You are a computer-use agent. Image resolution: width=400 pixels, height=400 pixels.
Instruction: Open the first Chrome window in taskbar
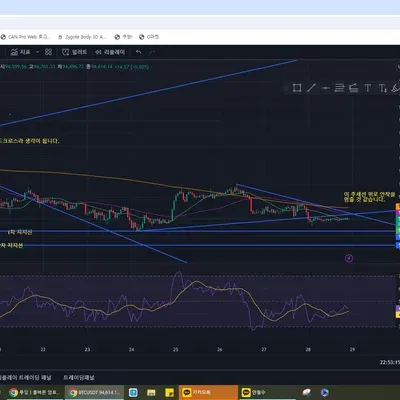[35, 392]
